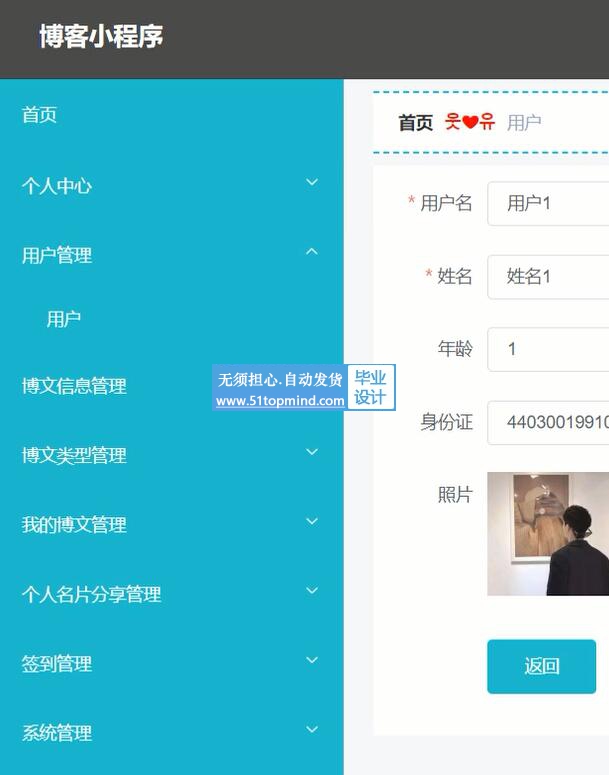Expand the 个人名片分享管理 chevron
The height and width of the screenshot is (775, 609).
tap(312, 590)
